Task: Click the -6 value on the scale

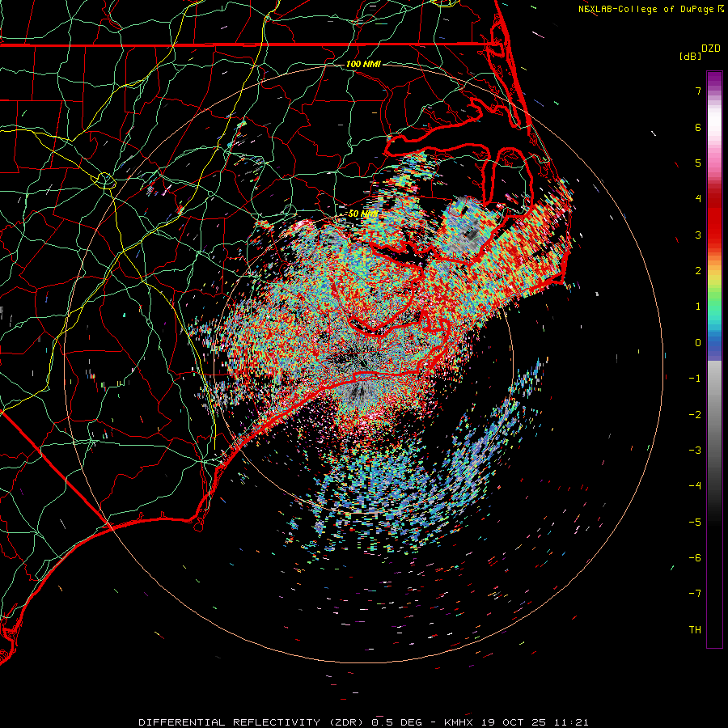Action: [695, 558]
